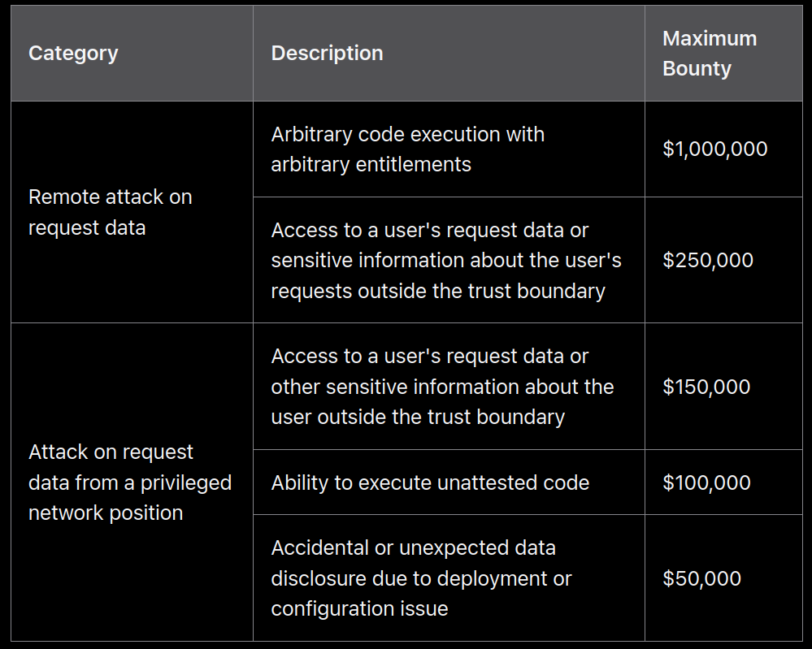
Task: Select the $1,000,000 bounty amount
Action: [714, 149]
